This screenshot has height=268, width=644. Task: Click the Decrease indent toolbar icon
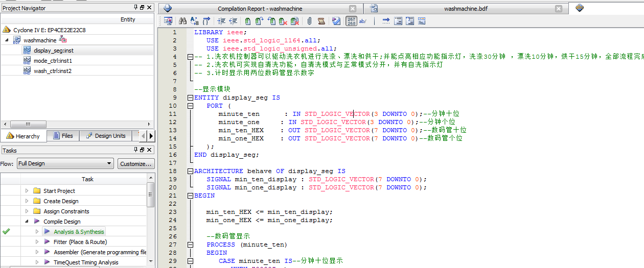point(233,21)
